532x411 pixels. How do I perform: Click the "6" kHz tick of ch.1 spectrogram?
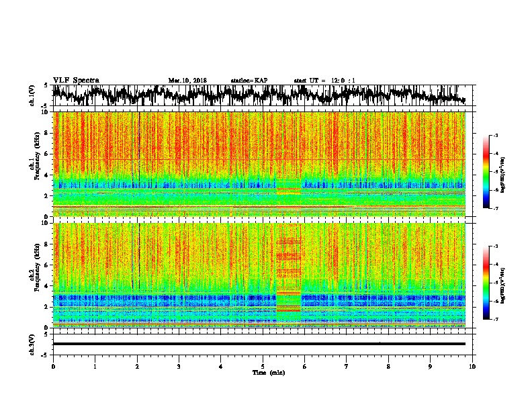click(47, 154)
